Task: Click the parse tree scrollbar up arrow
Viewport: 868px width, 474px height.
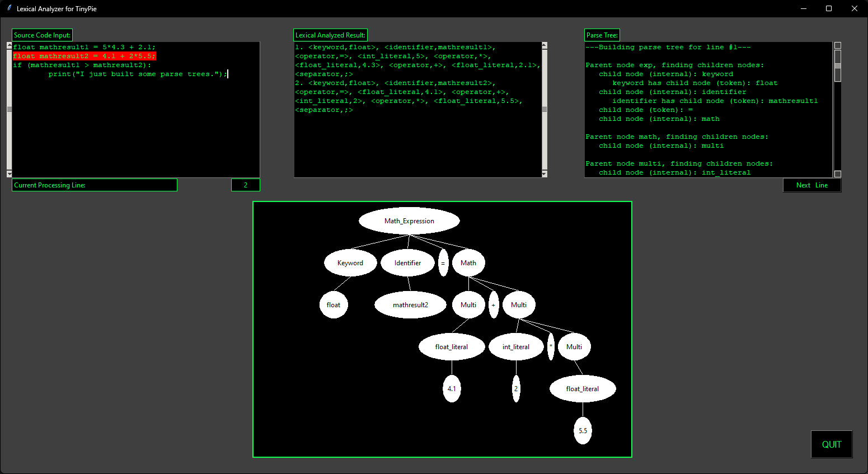Action: coord(838,45)
